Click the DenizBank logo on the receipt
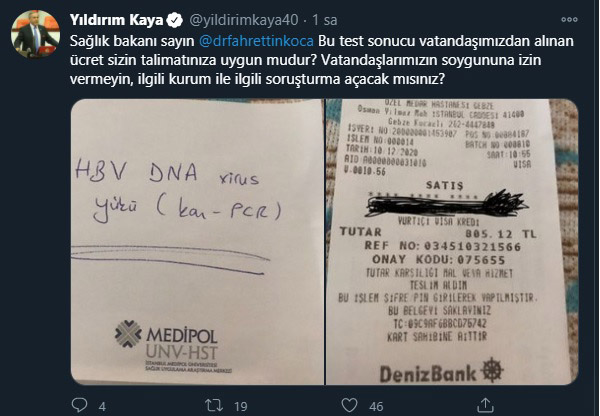Image resolution: width=600 pixels, height=416 pixels. 441,371
